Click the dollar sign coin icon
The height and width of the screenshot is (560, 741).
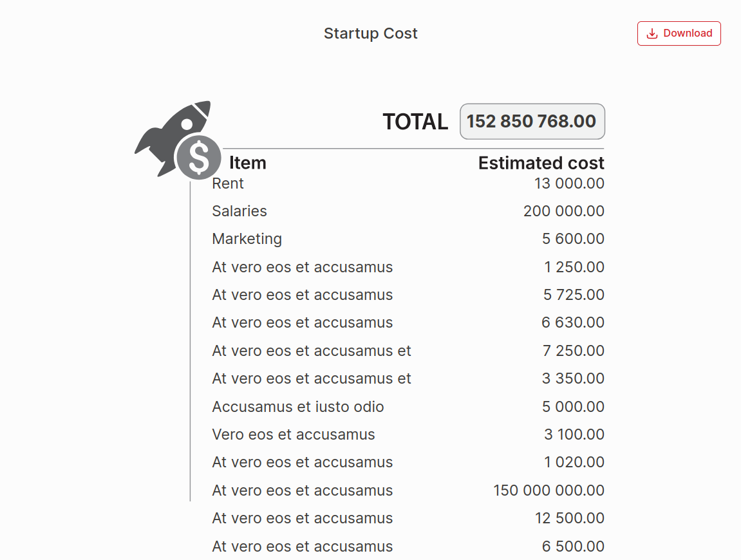pyautogui.click(x=198, y=157)
